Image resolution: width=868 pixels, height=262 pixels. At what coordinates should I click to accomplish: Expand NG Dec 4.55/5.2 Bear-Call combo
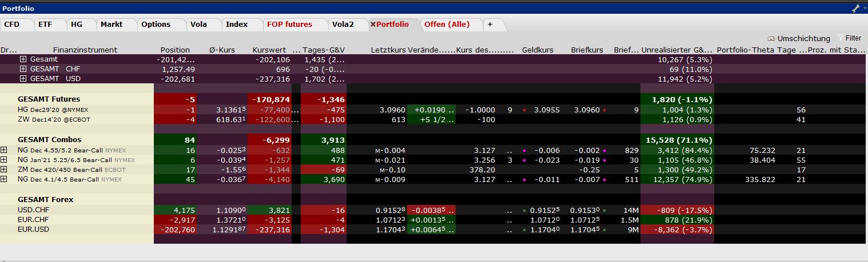(x=4, y=150)
